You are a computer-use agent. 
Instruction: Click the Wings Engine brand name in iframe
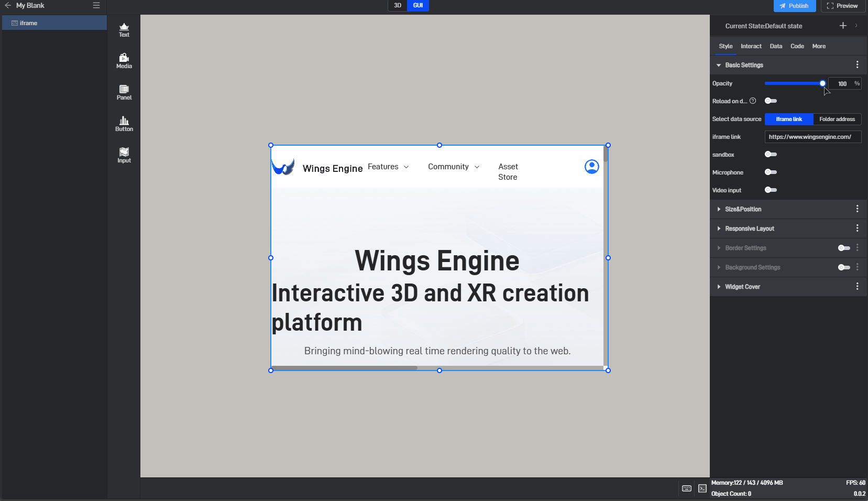coord(333,168)
